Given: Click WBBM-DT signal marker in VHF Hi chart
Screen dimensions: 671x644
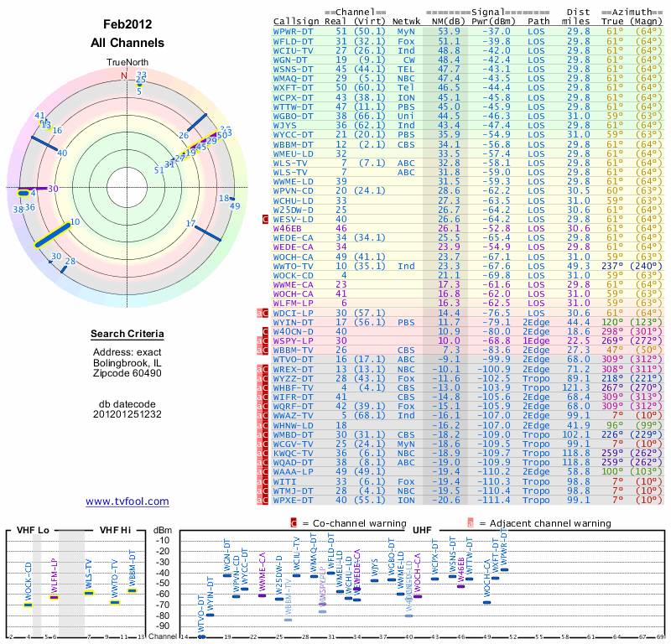Looking at the screenshot, I should tap(132, 591).
